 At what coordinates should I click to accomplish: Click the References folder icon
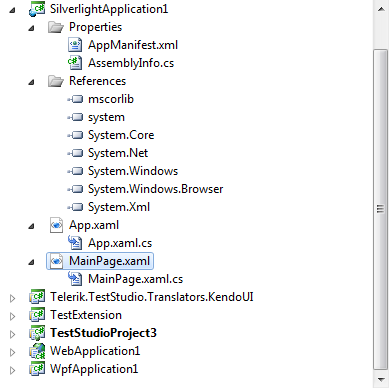pos(56,81)
